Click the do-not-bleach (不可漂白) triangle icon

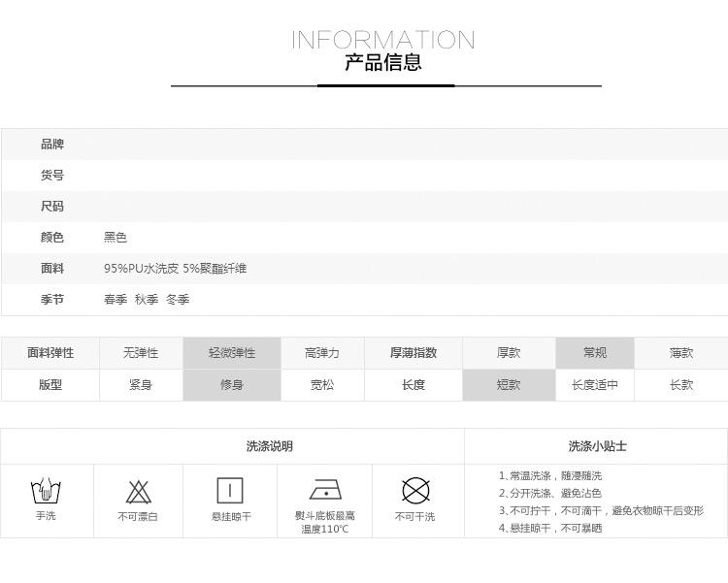(x=138, y=492)
